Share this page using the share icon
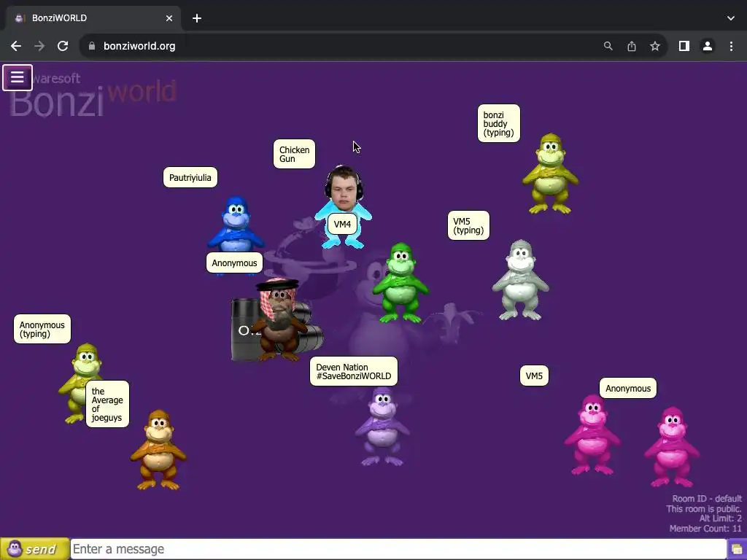 tap(632, 46)
